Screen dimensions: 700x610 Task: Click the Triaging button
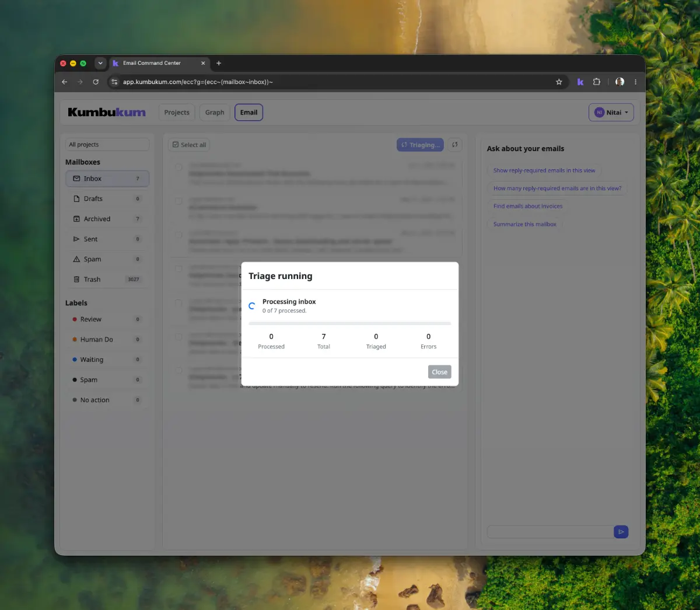(x=420, y=145)
